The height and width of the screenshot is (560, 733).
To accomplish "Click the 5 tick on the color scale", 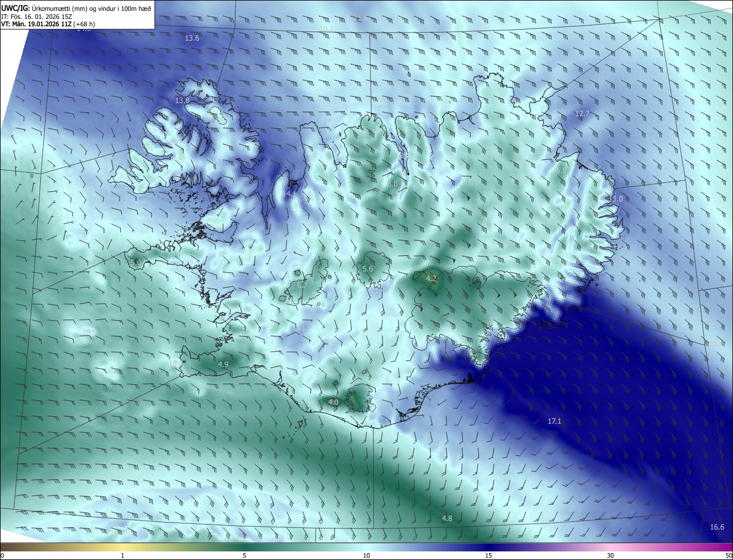I will [245, 556].
